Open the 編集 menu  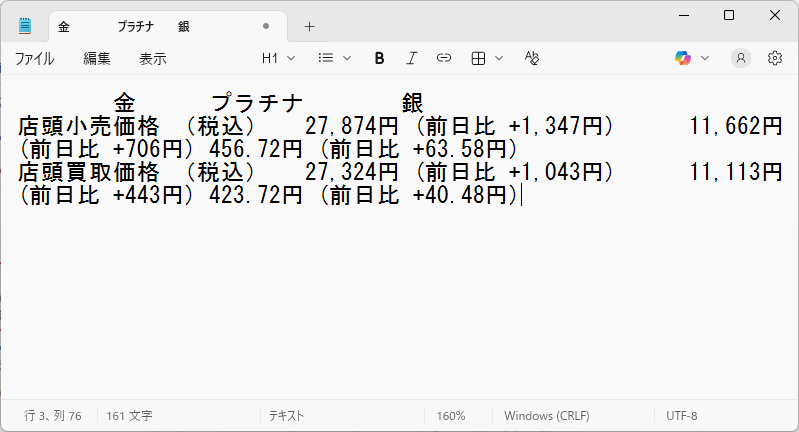(x=97, y=58)
